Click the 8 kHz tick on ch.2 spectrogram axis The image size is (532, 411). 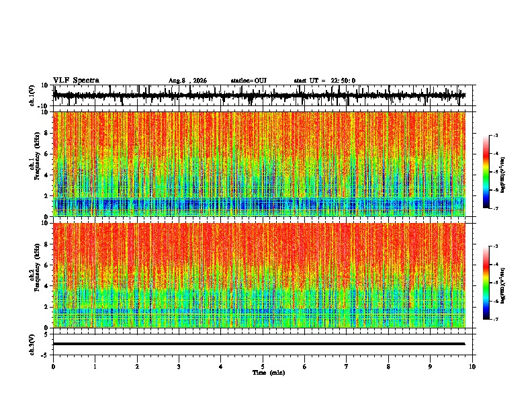46,244
